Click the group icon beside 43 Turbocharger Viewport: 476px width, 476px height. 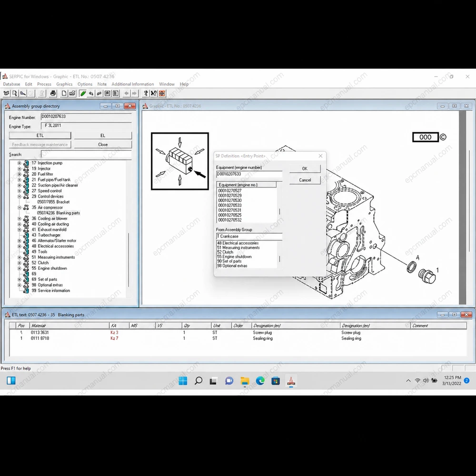26,235
